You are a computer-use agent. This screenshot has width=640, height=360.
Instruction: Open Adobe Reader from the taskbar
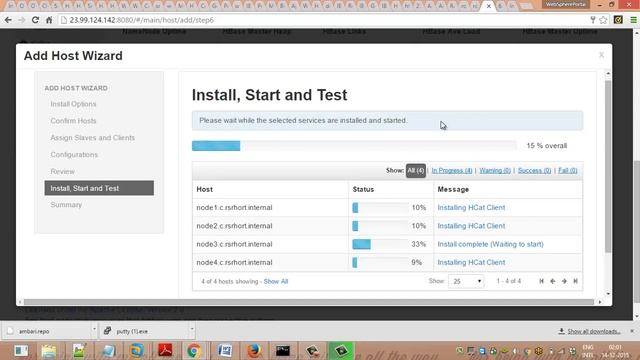(x=165, y=351)
